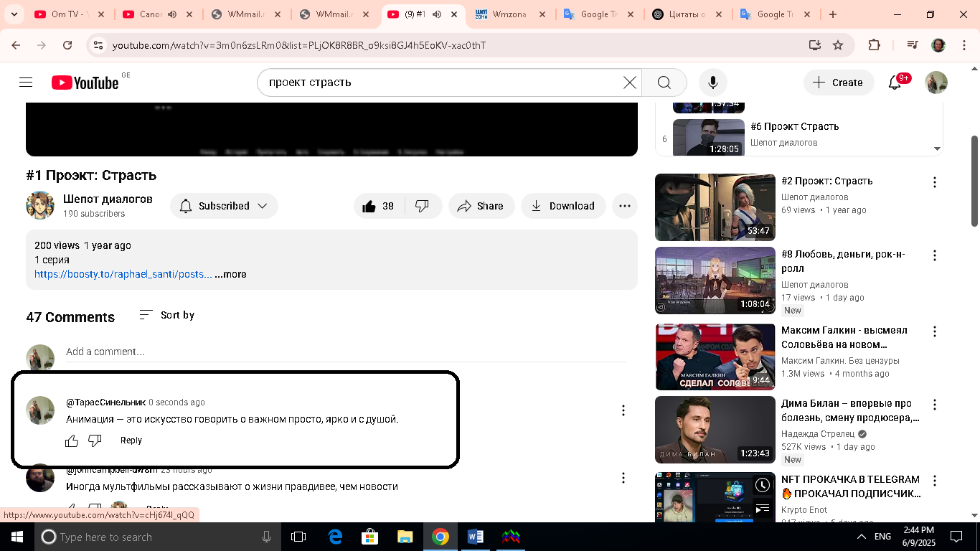Viewport: 980px width, 551px height.
Task: Play #6 Проэкт Страсть from playlist
Action: (x=709, y=138)
